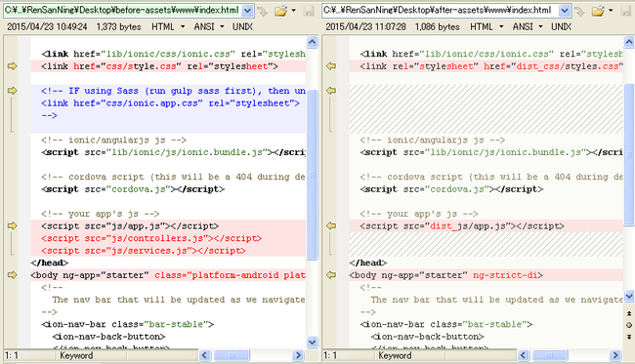
Task: Copy left body ng-app line to right
Action: 12,275
